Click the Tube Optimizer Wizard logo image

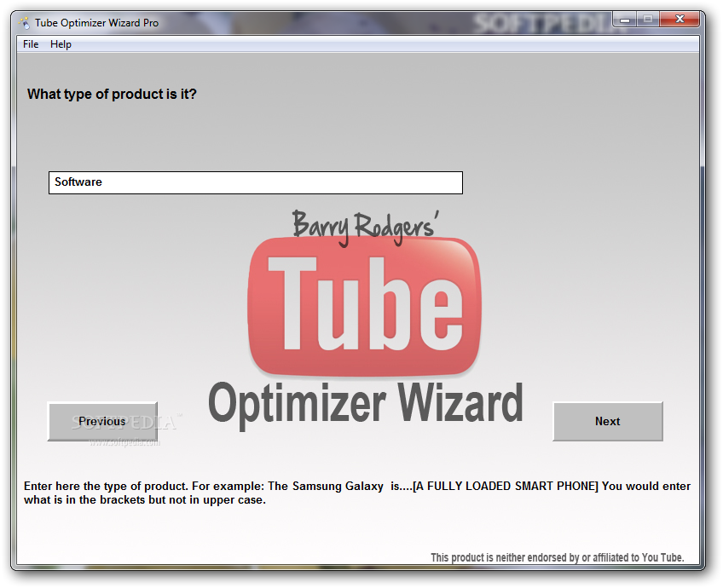[x=365, y=319]
